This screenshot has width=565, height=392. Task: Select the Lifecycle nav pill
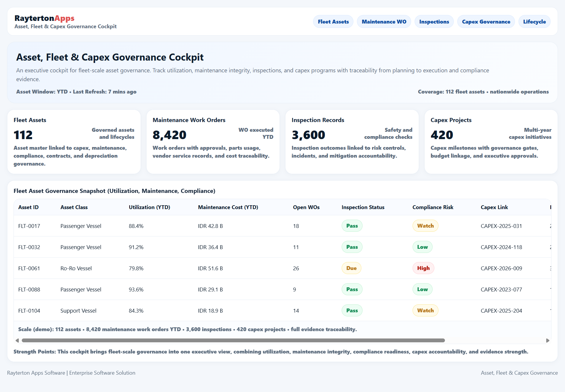[x=534, y=22]
